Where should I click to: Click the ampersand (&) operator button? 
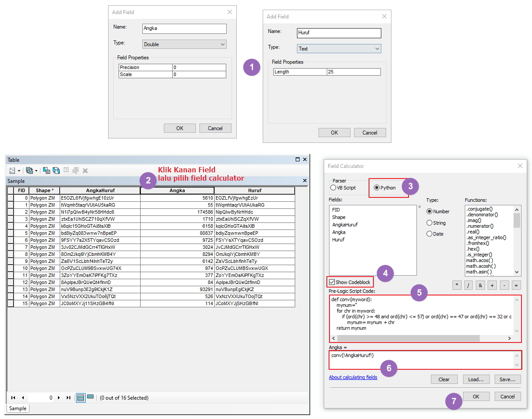pyautogui.click(x=481, y=285)
